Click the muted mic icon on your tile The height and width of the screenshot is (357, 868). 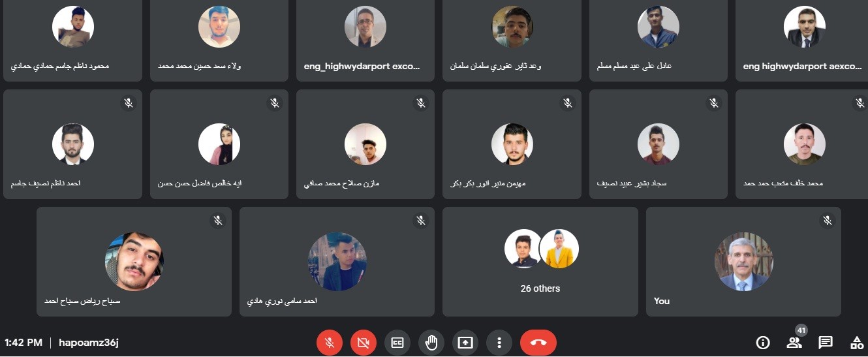point(828,221)
